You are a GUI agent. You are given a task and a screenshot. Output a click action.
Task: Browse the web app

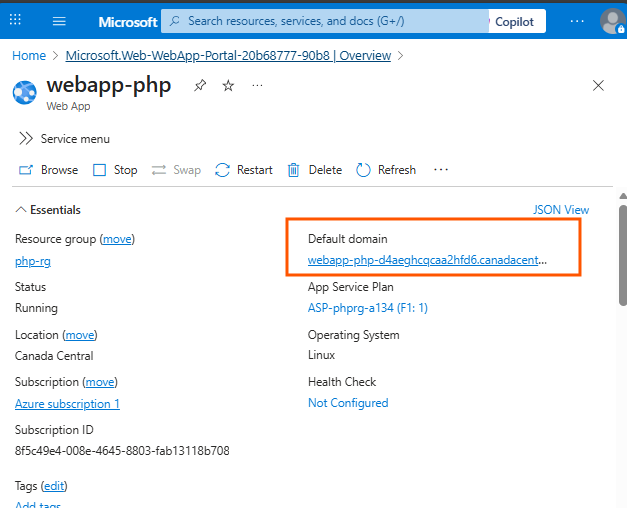click(x=48, y=170)
